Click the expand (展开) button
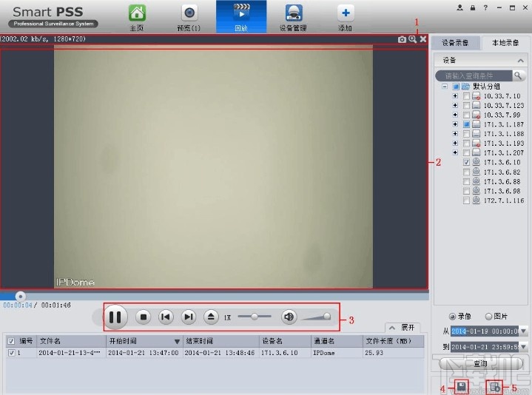Image resolution: width=532 pixels, height=395 pixels. click(x=403, y=328)
